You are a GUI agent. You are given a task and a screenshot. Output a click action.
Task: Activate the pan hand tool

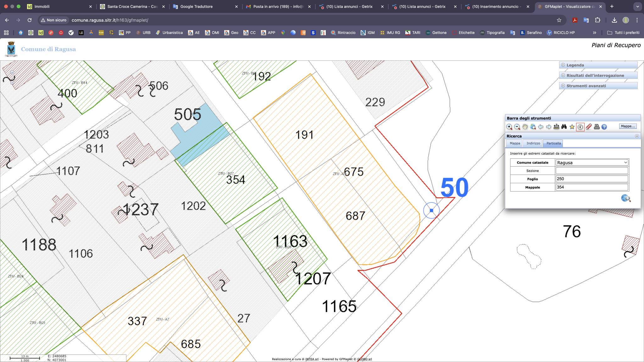point(525,127)
